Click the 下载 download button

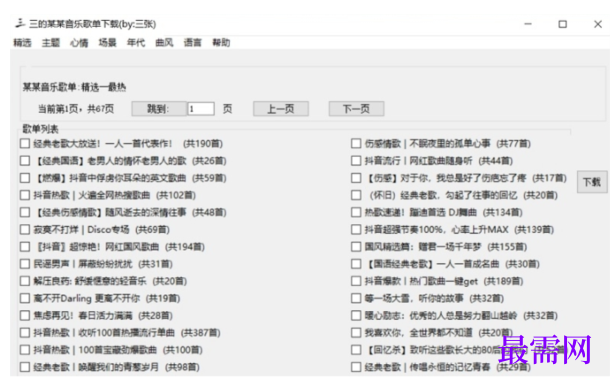(x=592, y=182)
